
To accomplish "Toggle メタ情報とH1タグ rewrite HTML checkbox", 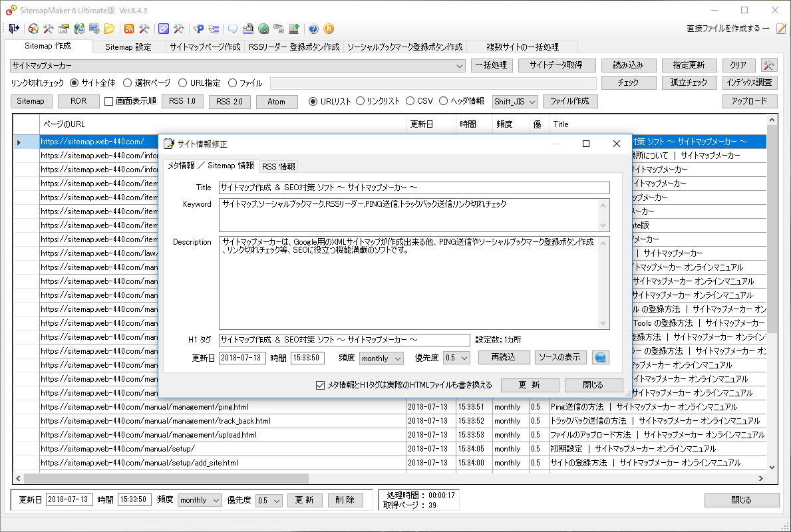I will pyautogui.click(x=320, y=385).
